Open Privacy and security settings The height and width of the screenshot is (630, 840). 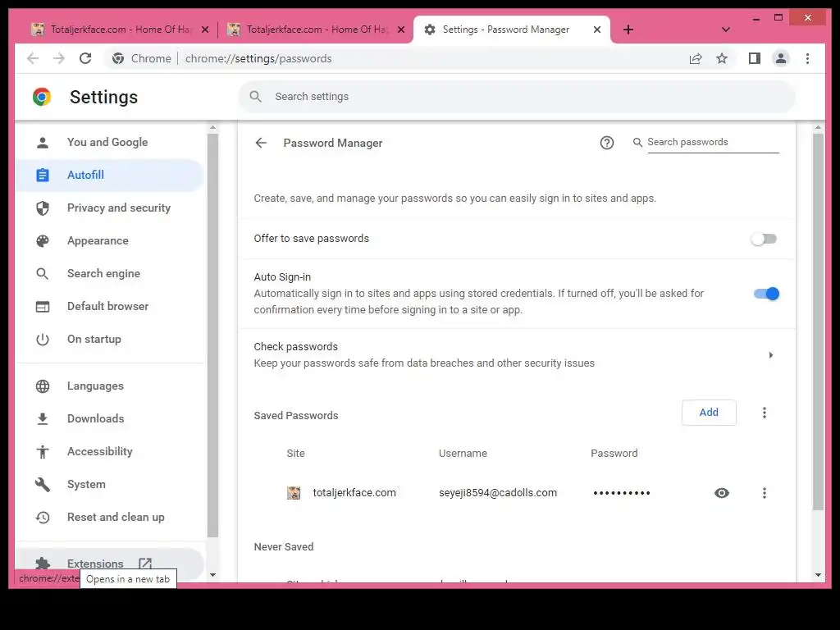click(x=110, y=208)
